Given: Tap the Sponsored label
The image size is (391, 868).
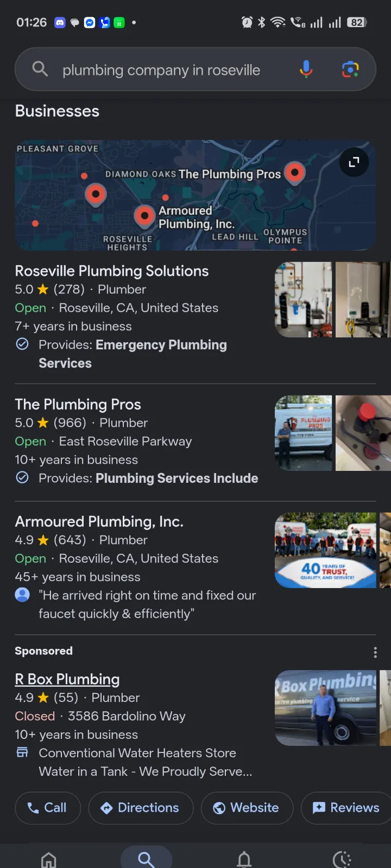Looking at the screenshot, I should (x=44, y=650).
